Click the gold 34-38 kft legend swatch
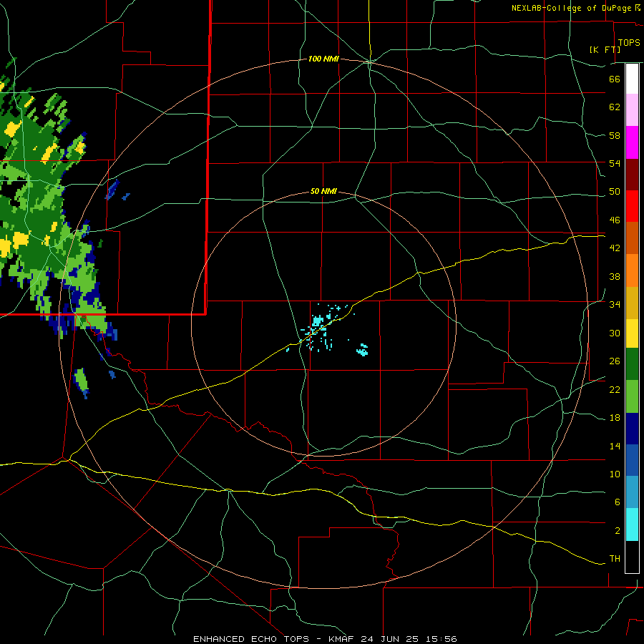This screenshot has height=644, width=644. click(632, 303)
